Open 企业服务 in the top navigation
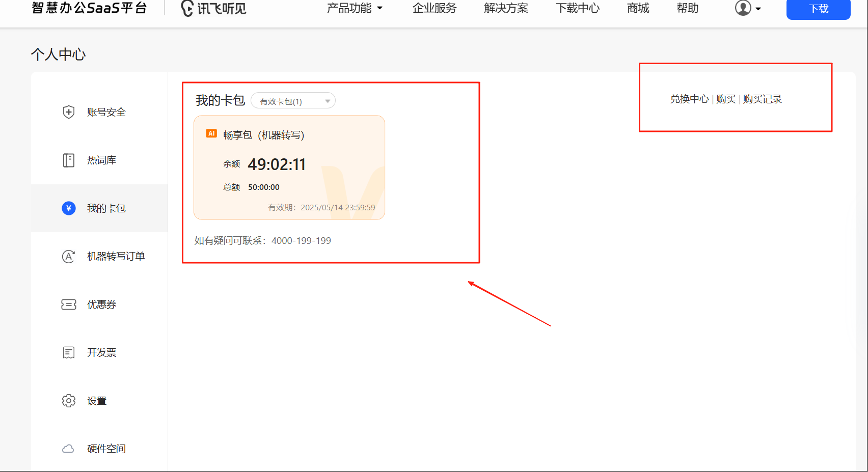The height and width of the screenshot is (472, 868). click(435, 8)
